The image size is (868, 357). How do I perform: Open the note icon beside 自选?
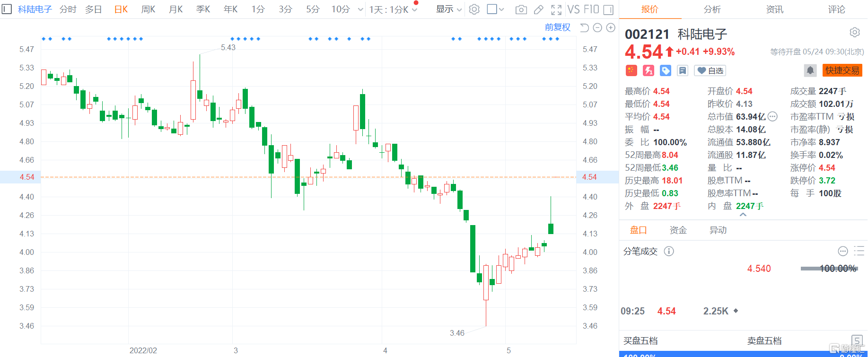pyautogui.click(x=682, y=70)
